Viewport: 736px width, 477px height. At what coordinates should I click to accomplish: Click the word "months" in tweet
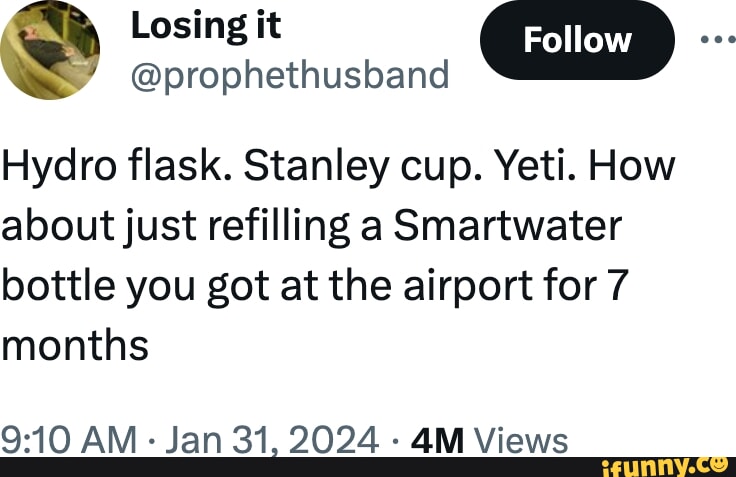click(75, 346)
